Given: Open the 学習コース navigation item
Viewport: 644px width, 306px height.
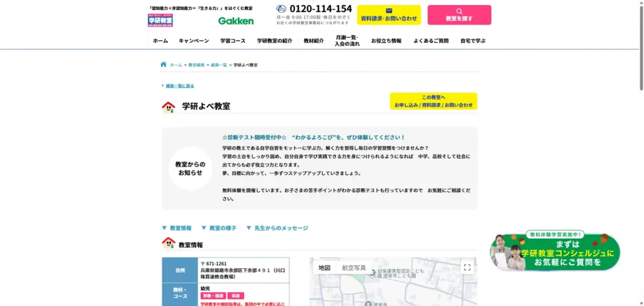Looking at the screenshot, I should (x=233, y=41).
